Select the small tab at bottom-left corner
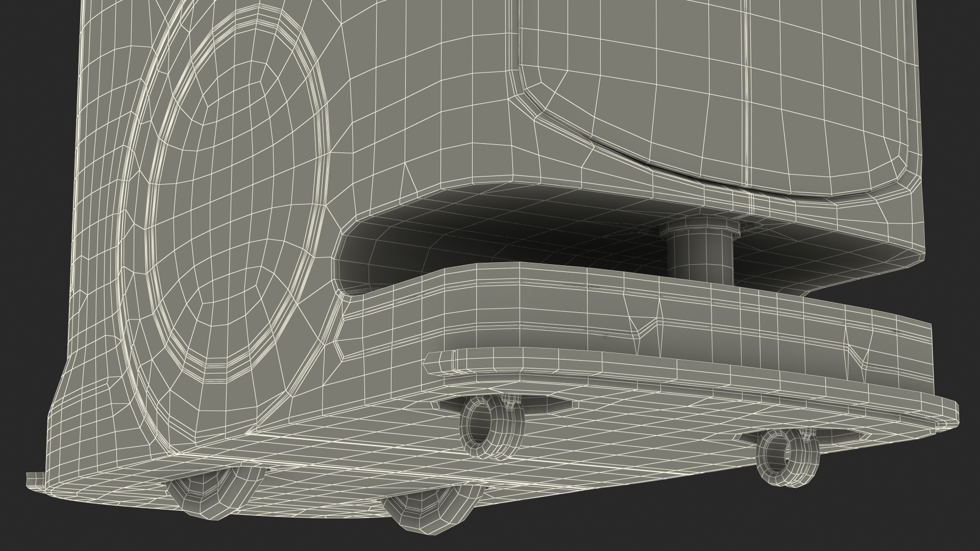This screenshot has width=980, height=551. tap(35, 479)
